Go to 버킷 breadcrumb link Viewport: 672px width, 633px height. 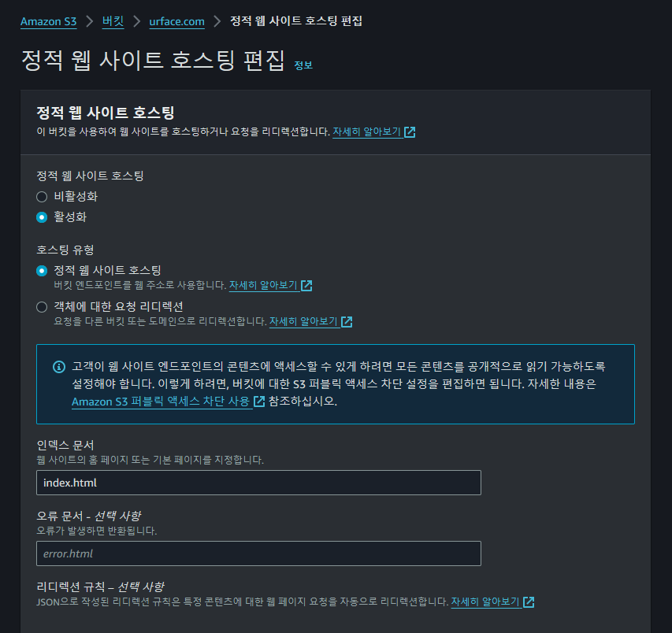pyautogui.click(x=113, y=21)
